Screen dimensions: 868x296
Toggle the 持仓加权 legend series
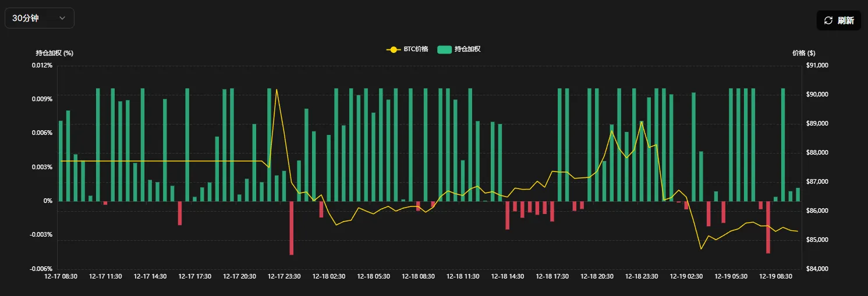459,49
